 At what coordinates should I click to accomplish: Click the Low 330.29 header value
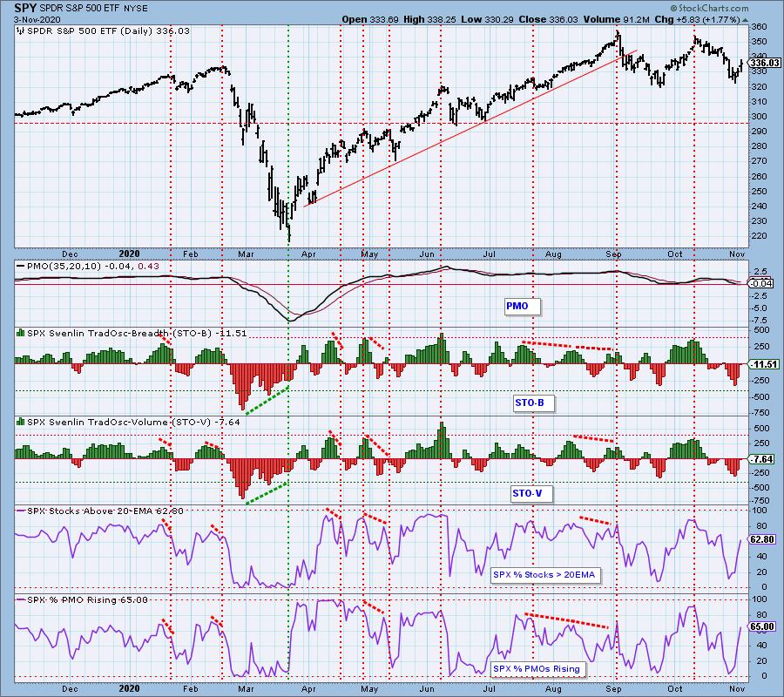pos(488,19)
